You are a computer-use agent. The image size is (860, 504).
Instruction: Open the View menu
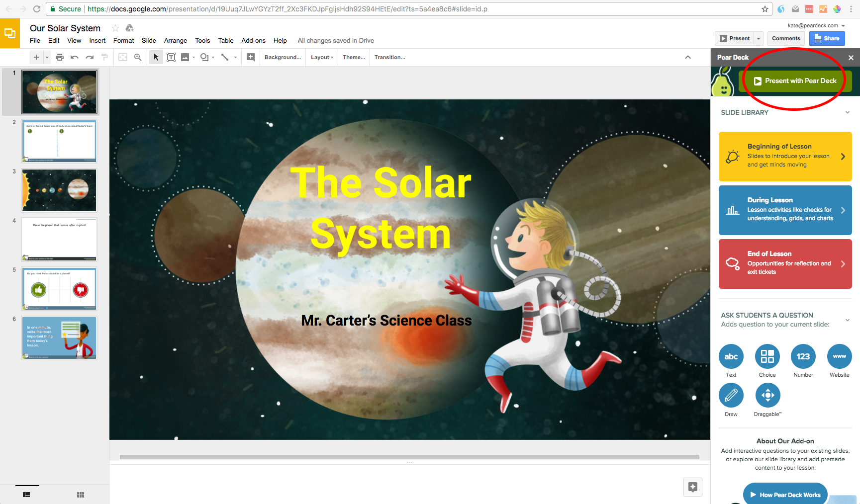[x=74, y=41]
